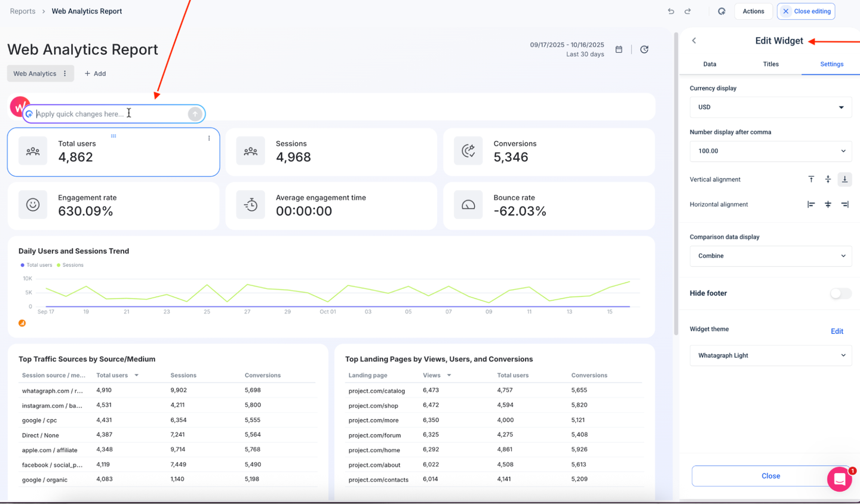Screen dimensions: 860x504
Task: Open the Comparison data display dropdown
Action: [770, 256]
